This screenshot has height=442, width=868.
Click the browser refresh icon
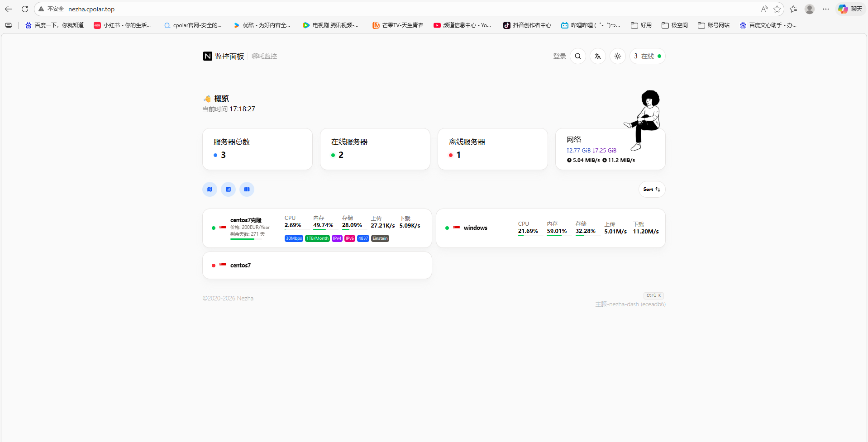coord(25,9)
